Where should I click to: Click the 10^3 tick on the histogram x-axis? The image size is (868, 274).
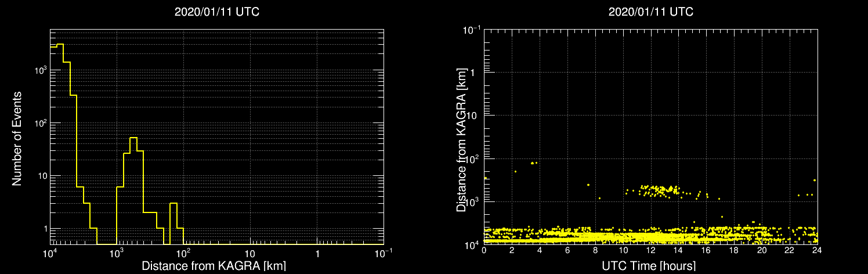pyautogui.click(x=117, y=254)
